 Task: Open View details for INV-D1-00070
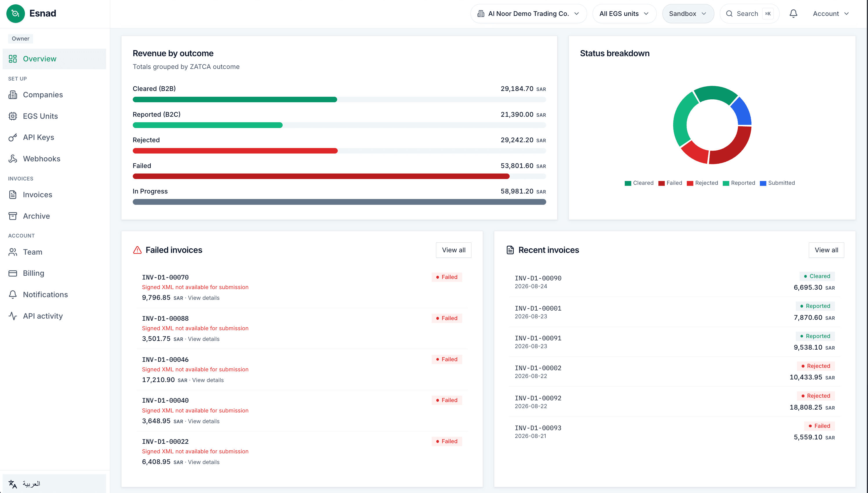click(x=204, y=298)
